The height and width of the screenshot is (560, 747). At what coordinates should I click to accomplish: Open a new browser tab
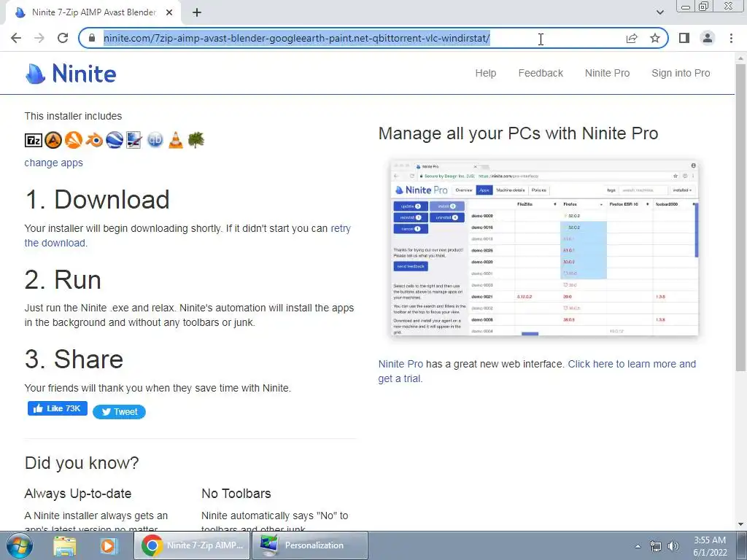pyautogui.click(x=197, y=12)
